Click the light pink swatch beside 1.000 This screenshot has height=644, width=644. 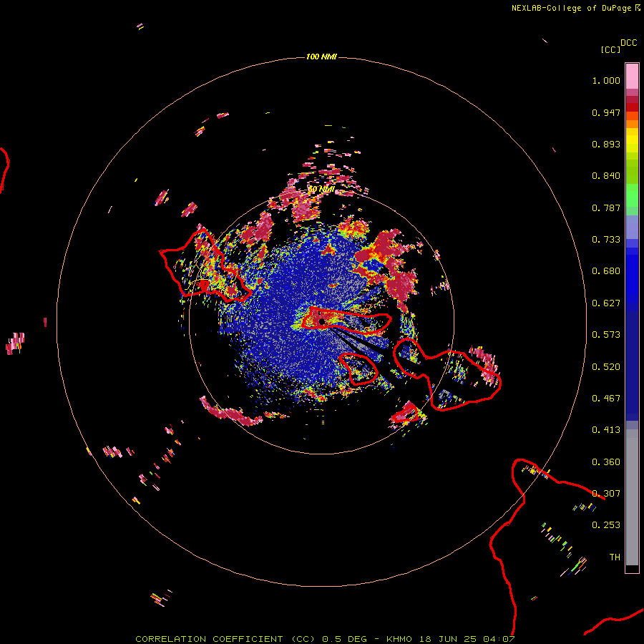coord(632,77)
